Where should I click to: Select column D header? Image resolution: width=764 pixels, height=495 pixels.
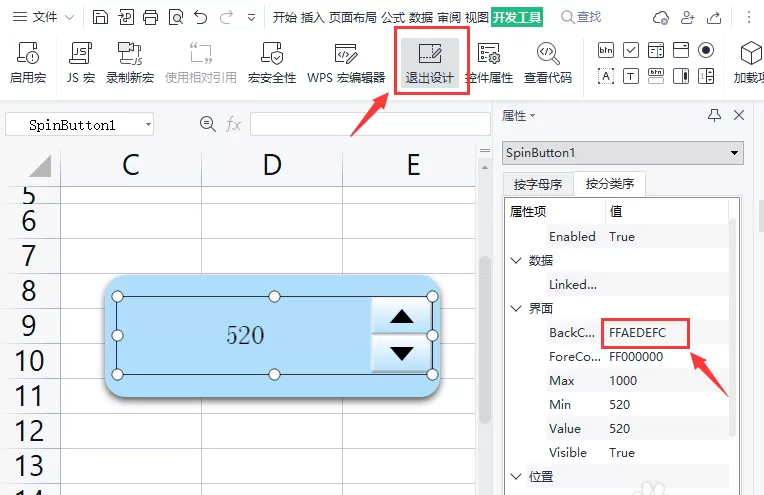point(272,165)
